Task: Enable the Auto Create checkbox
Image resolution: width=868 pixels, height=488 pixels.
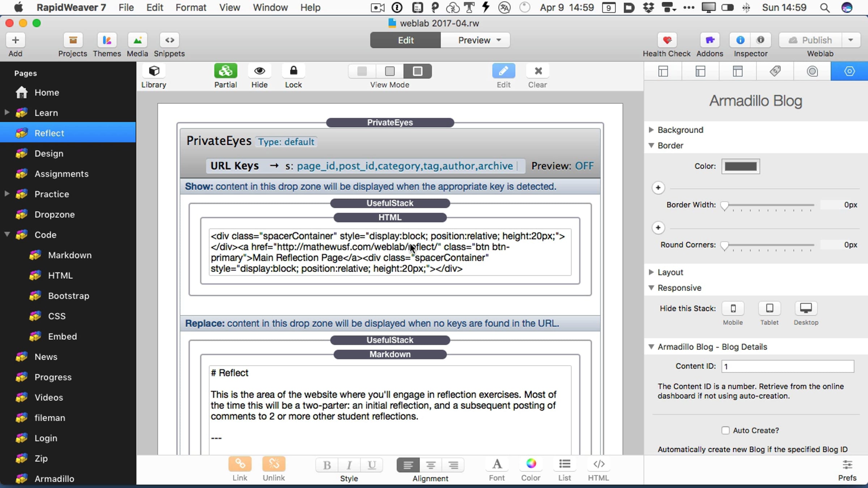Action: click(725, 431)
